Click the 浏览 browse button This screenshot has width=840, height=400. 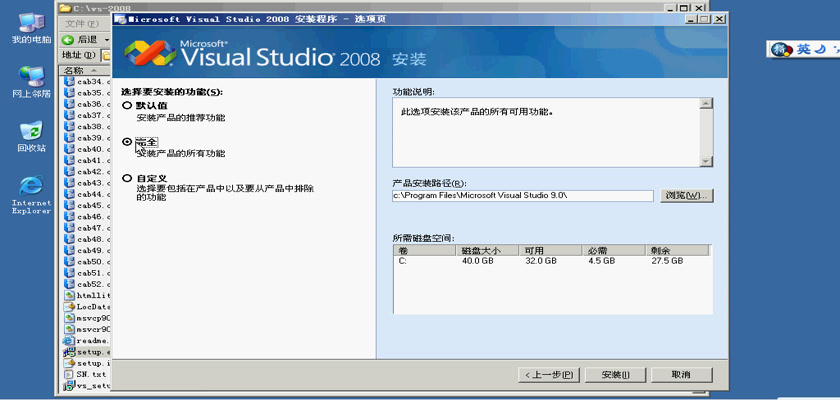point(687,195)
